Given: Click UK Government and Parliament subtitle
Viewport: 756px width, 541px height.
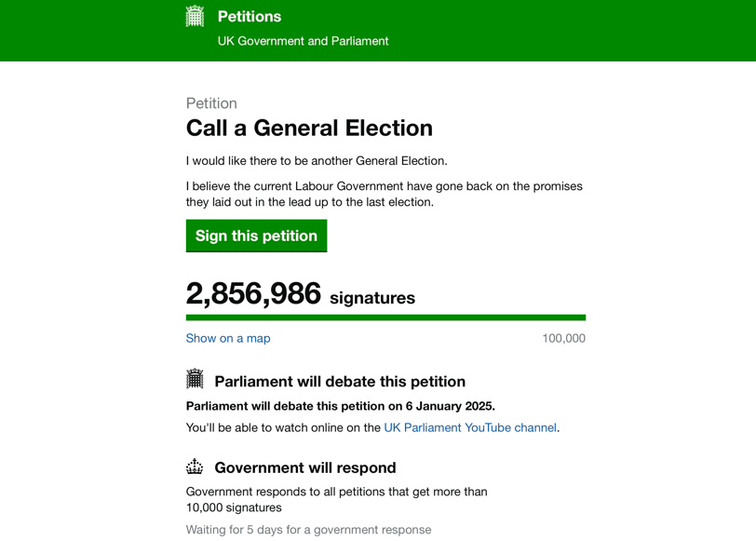Looking at the screenshot, I should (x=303, y=41).
